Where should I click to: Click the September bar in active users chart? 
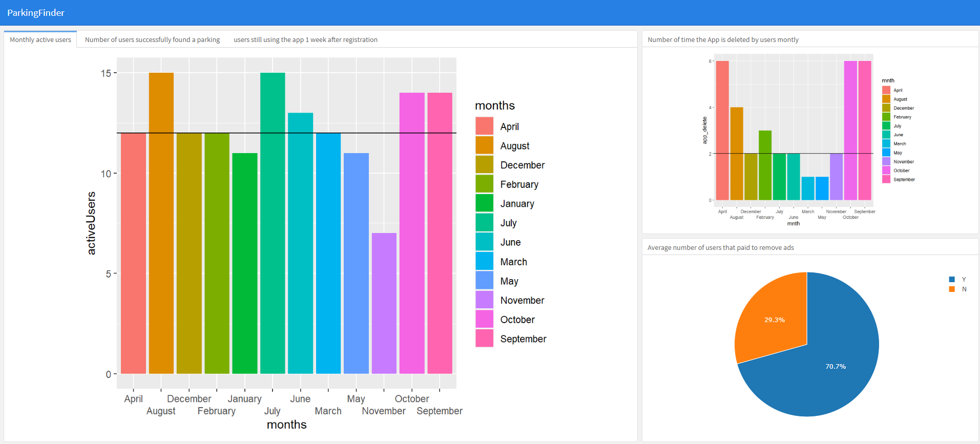[440, 233]
